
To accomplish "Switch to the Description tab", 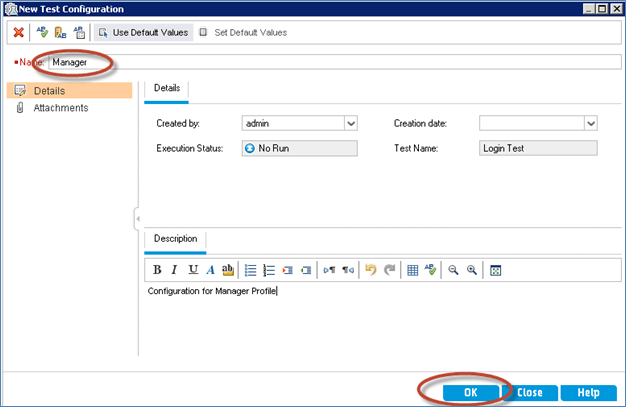I will coord(175,240).
